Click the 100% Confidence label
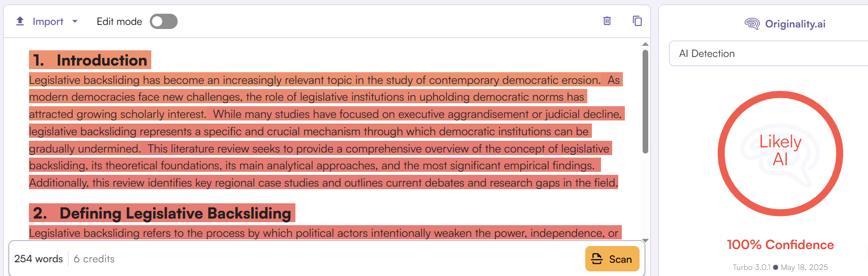This screenshot has width=868, height=276. (780, 244)
